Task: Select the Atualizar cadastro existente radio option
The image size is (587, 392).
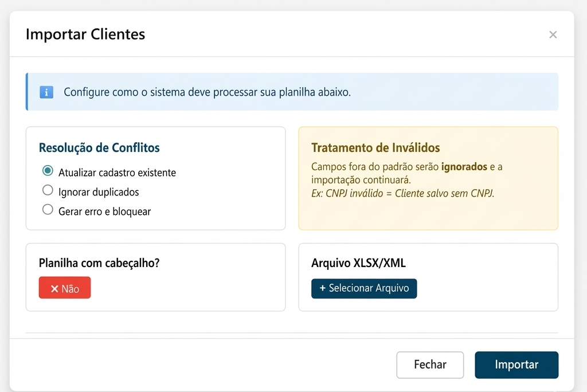Action: [x=48, y=171]
